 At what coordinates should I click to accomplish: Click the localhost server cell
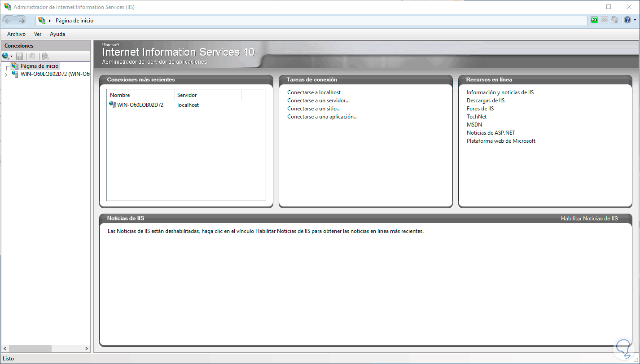pyautogui.click(x=188, y=105)
